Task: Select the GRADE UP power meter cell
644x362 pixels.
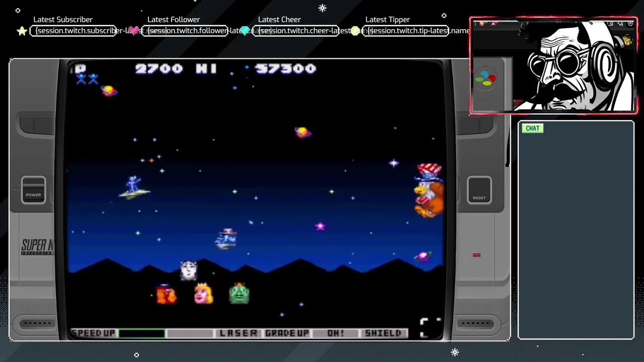Action: coord(287,333)
